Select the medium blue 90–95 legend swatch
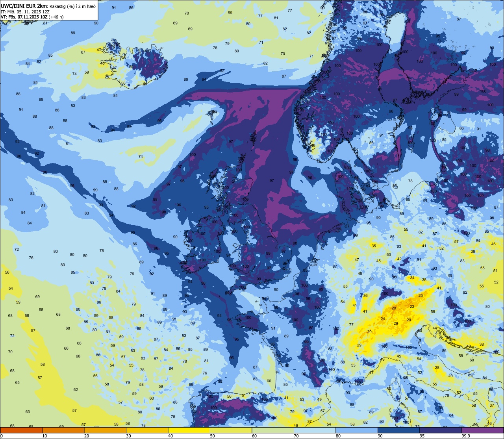504x439 pixels. [398, 430]
